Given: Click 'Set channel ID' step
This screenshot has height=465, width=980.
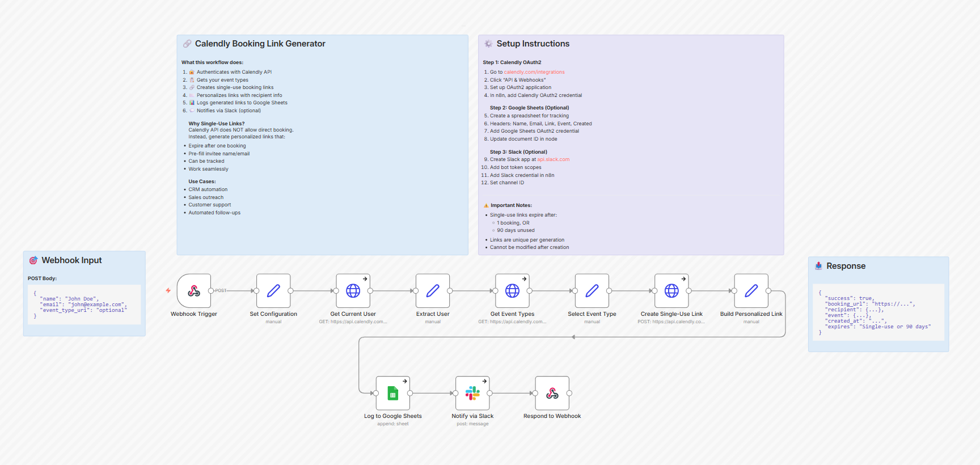Looking at the screenshot, I should pos(507,183).
